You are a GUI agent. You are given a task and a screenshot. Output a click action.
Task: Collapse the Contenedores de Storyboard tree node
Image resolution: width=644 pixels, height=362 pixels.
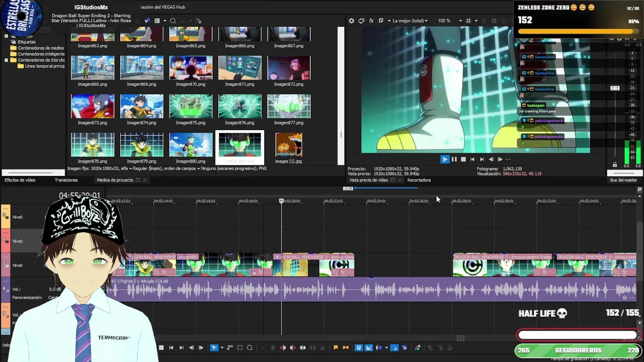point(6,60)
